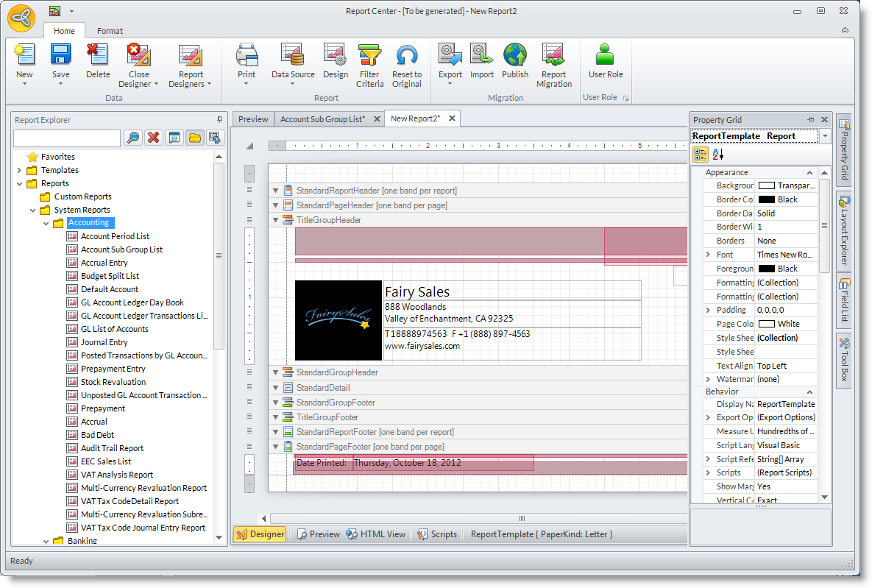Collapse the TitleGroupHeader band
This screenshot has height=588, width=872.
click(276, 220)
